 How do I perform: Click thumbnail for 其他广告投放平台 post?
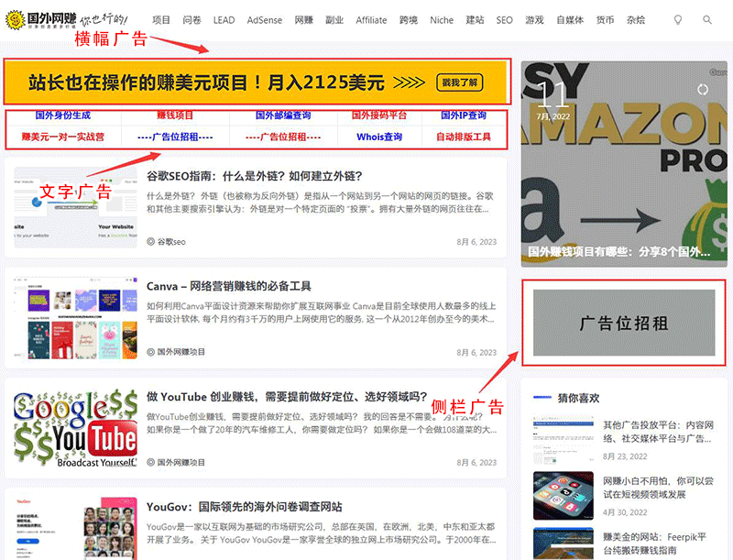click(563, 439)
